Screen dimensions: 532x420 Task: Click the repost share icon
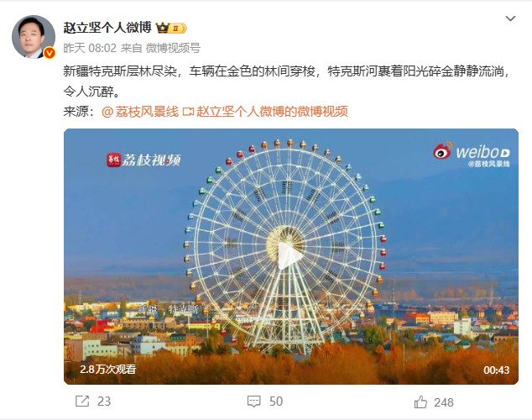tap(82, 401)
